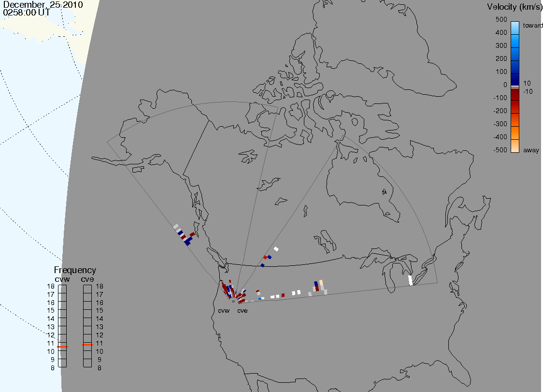The image size is (543, 392).
Task: Click the 18 cell of cvw frequency bar
Action: click(x=62, y=289)
